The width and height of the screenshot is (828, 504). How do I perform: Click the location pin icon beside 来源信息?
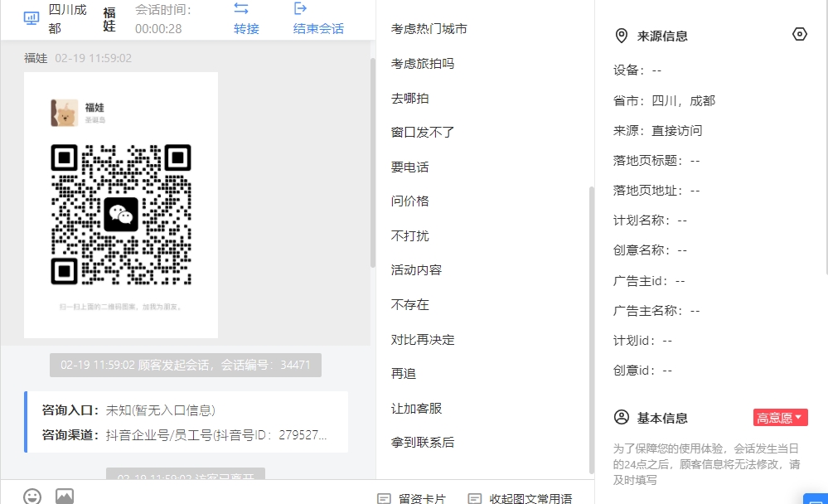[622, 36]
